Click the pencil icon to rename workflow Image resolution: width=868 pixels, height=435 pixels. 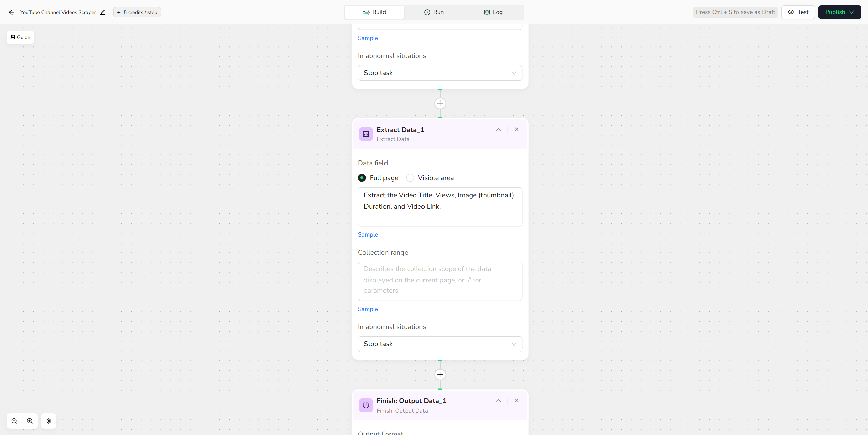[x=103, y=12]
